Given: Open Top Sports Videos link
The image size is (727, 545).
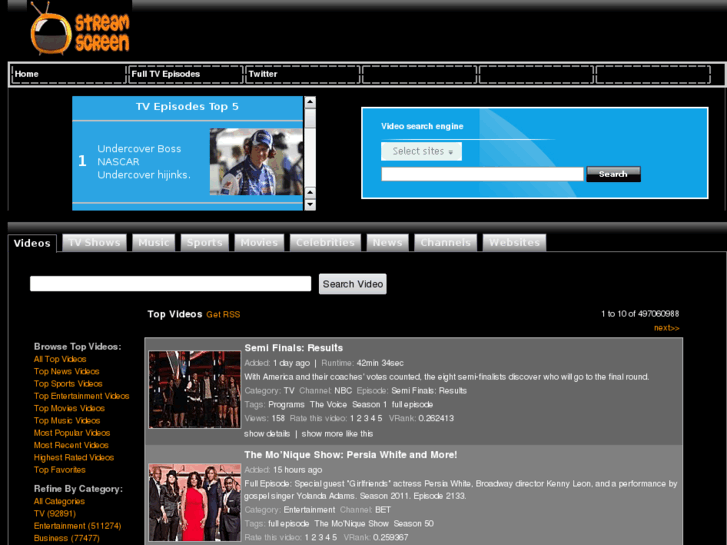Looking at the screenshot, I should 68,384.
